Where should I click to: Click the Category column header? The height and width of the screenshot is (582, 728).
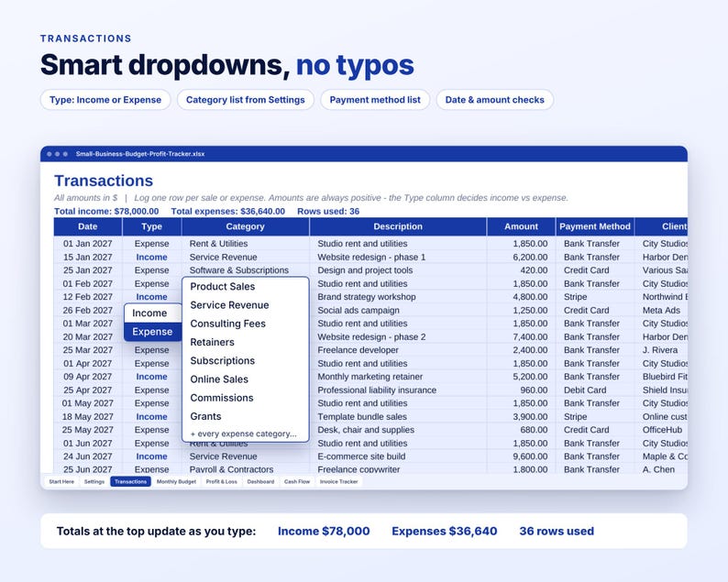click(245, 226)
